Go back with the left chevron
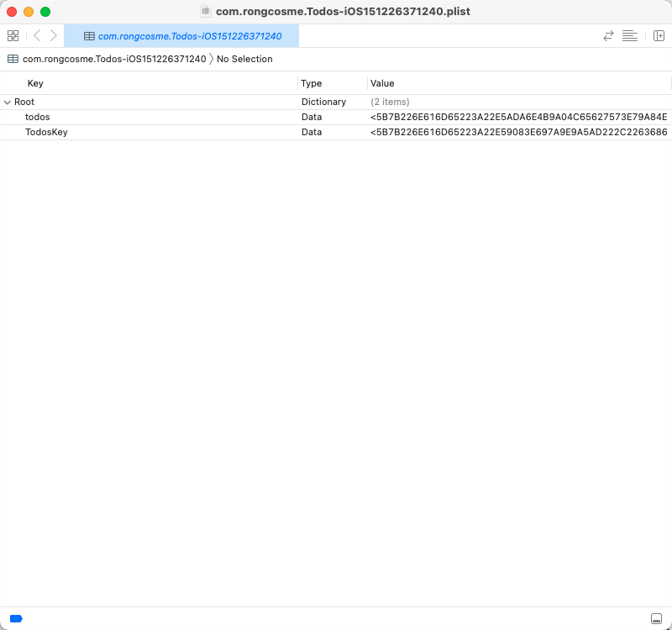Screen dimensions: 672x630 [x=37, y=35]
